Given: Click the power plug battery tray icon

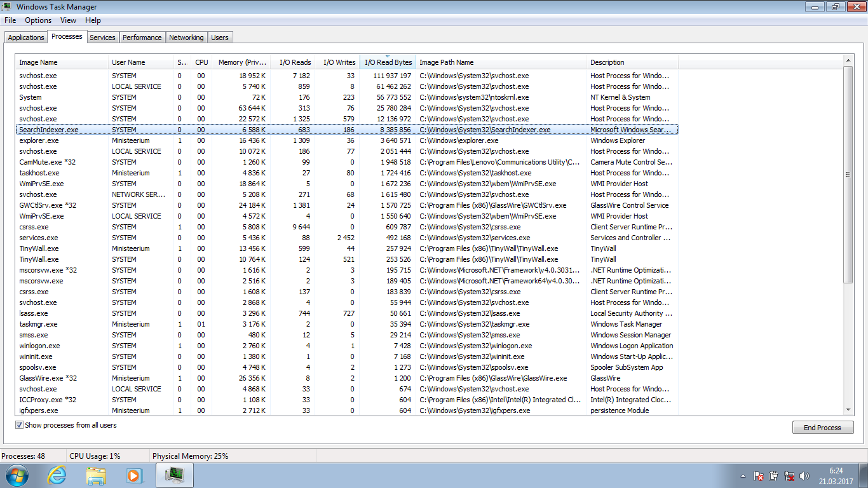Looking at the screenshot, I should 773,476.
